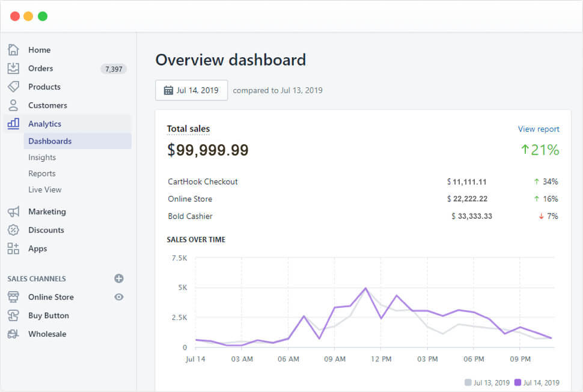The height and width of the screenshot is (392, 583).
Task: Click the Customers person icon
Action: coord(13,105)
